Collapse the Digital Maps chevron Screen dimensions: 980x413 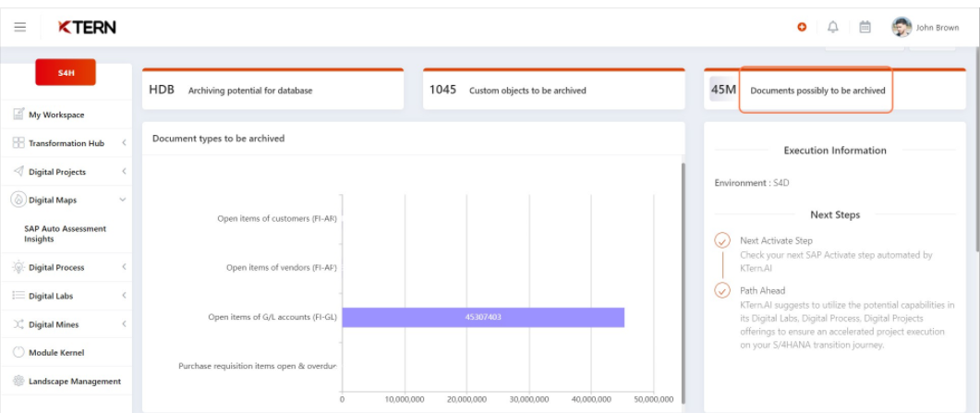123,200
